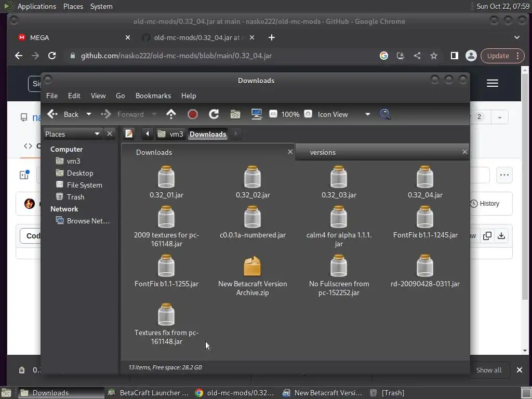This screenshot has width=532, height=399.
Task: Open the Icon View mode dropdown
Action: [x=343, y=114]
